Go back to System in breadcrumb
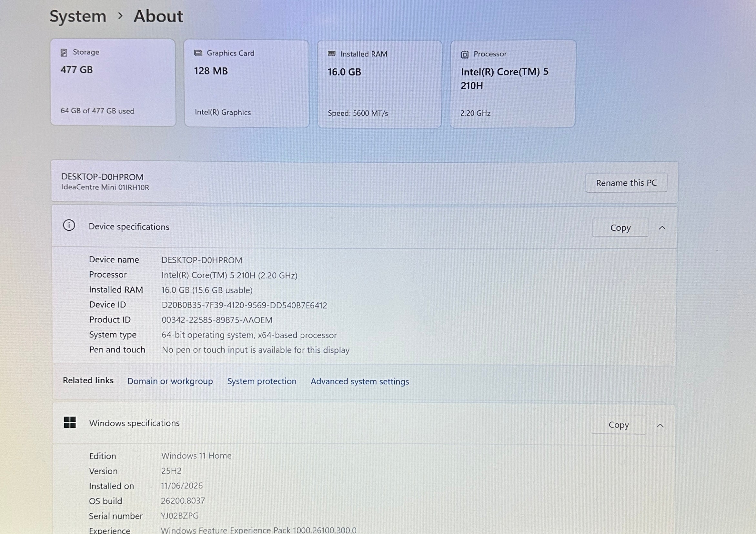The width and height of the screenshot is (756, 534). tap(78, 16)
